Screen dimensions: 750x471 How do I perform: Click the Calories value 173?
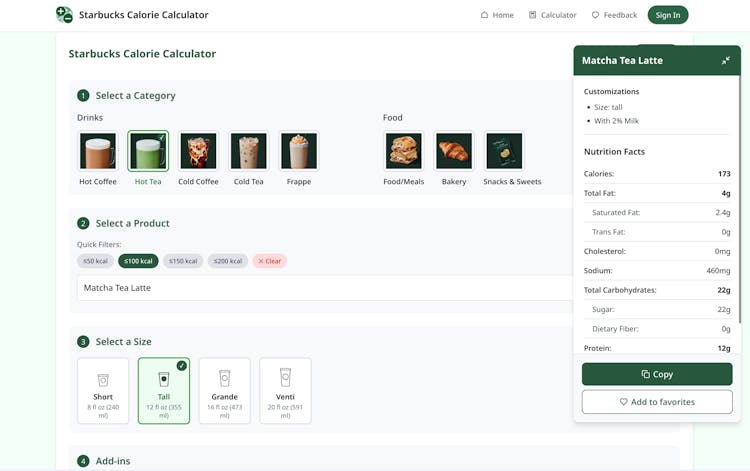724,174
